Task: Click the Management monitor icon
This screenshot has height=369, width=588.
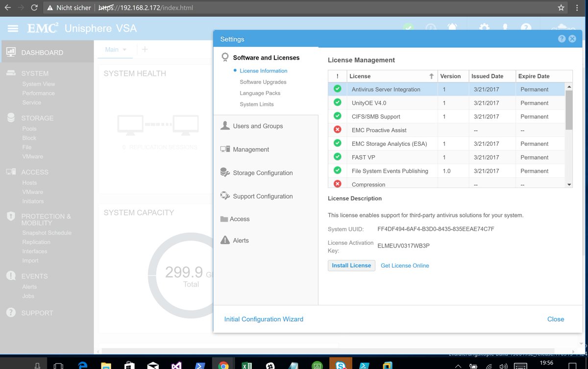Action: click(225, 149)
